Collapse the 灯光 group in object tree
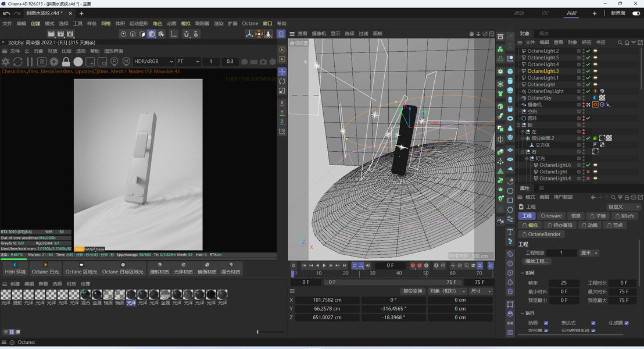 [x=527, y=158]
